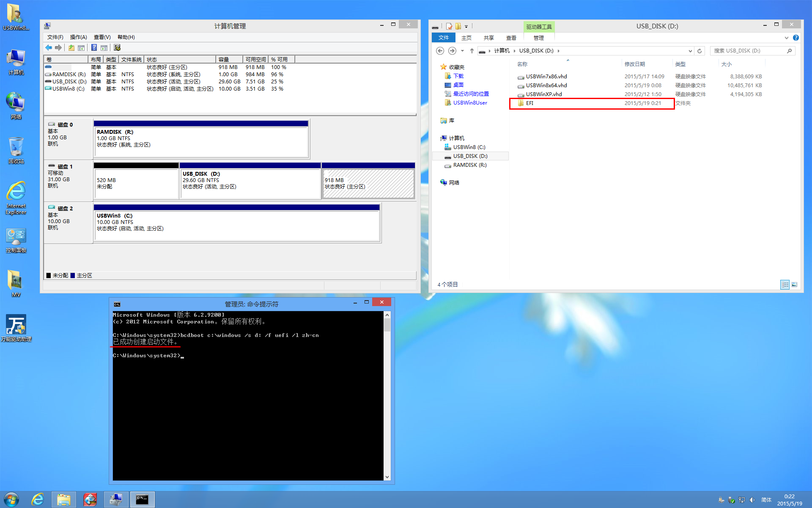The image size is (812, 508).
Task: Expand the Explorer ribbon chevron
Action: point(787,38)
